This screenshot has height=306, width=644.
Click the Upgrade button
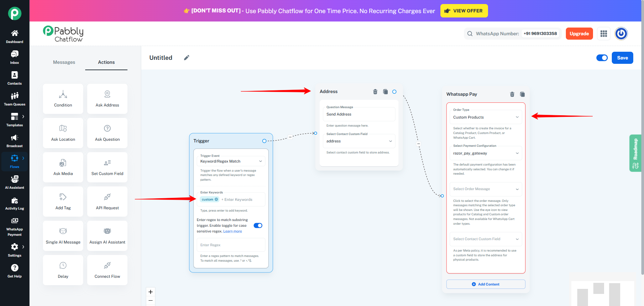[x=579, y=34]
